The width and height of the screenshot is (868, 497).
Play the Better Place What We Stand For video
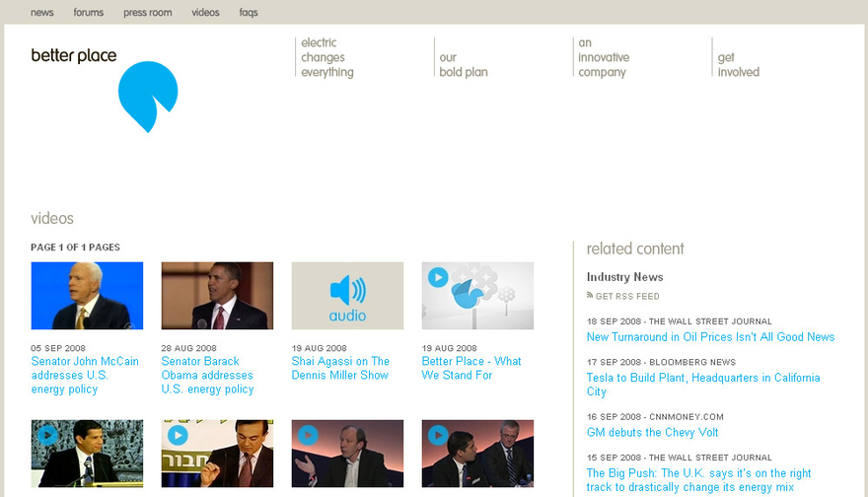(477, 296)
